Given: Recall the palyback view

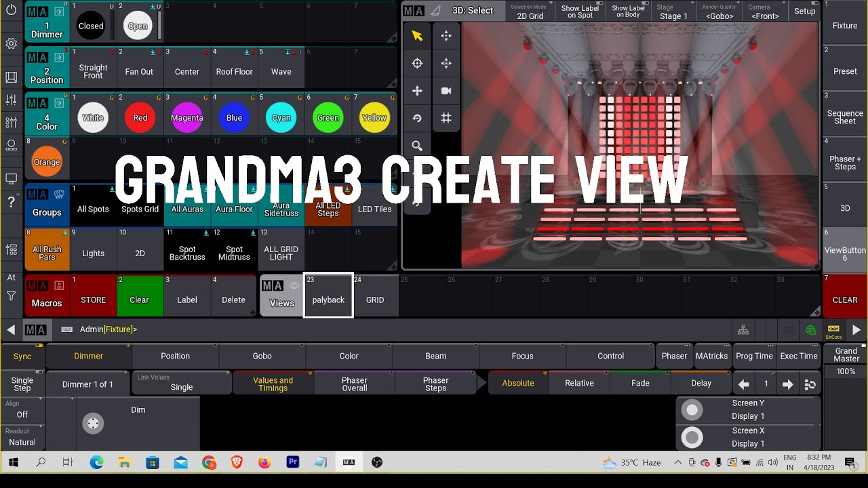Looking at the screenshot, I should click(x=328, y=296).
